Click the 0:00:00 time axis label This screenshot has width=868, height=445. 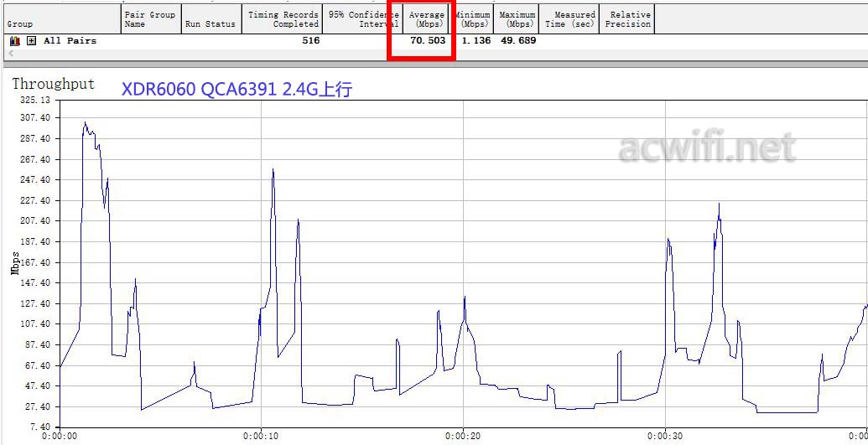60,436
